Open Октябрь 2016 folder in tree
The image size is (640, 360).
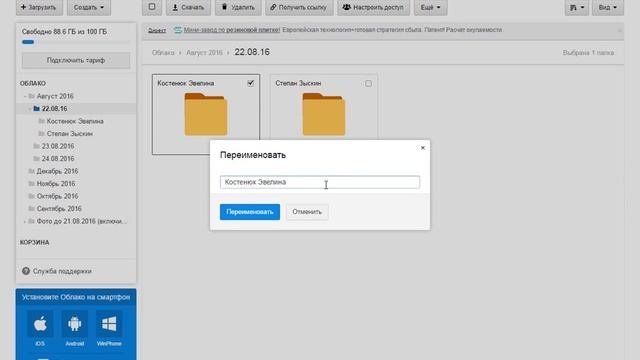[x=57, y=196]
